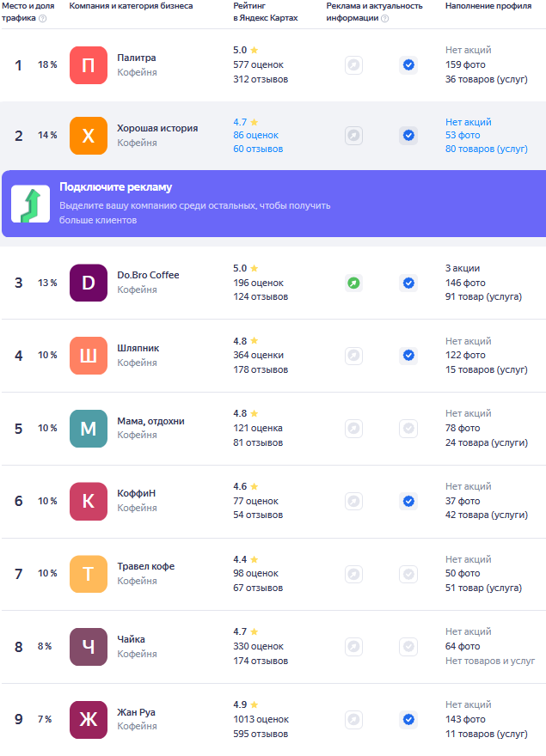Click the 159 фото value
Screen dimensions: 546x756
(465, 65)
